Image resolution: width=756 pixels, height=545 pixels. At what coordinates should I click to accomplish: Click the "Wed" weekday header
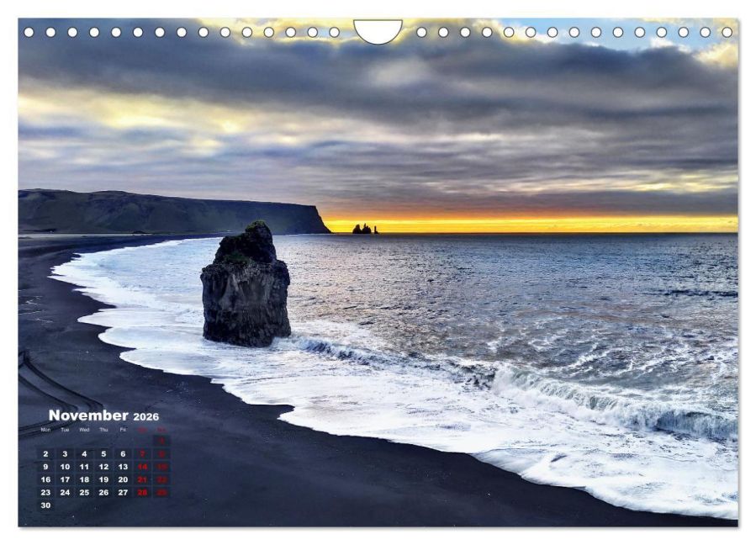click(84, 430)
